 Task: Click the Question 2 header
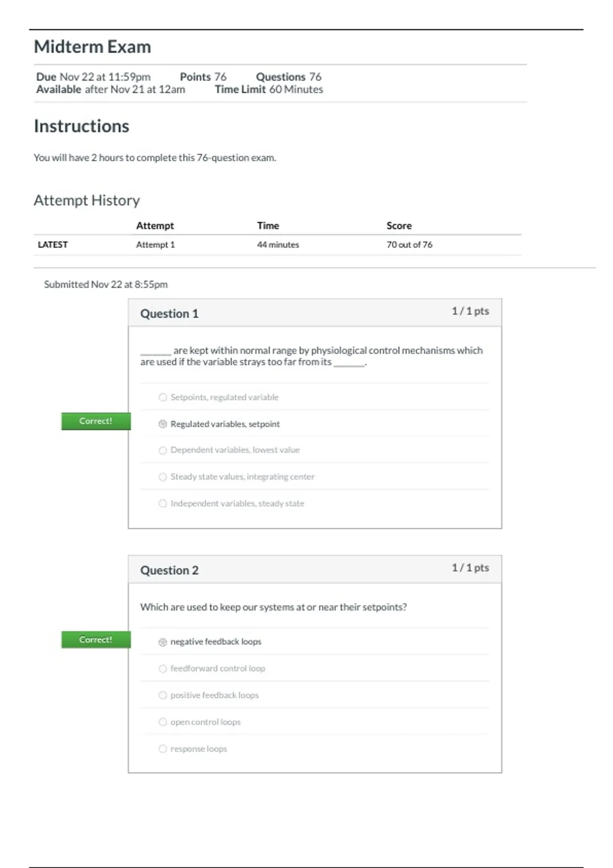[169, 570]
